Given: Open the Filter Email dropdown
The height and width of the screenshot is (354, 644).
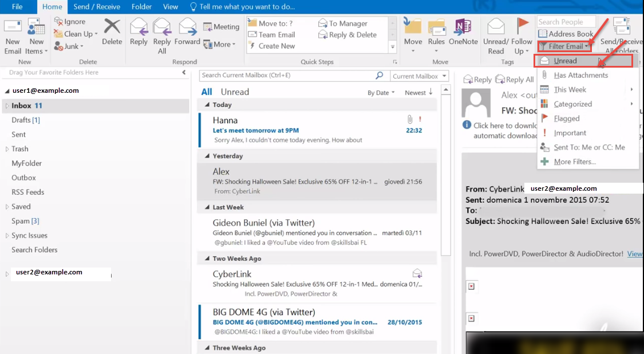Looking at the screenshot, I should [564, 46].
